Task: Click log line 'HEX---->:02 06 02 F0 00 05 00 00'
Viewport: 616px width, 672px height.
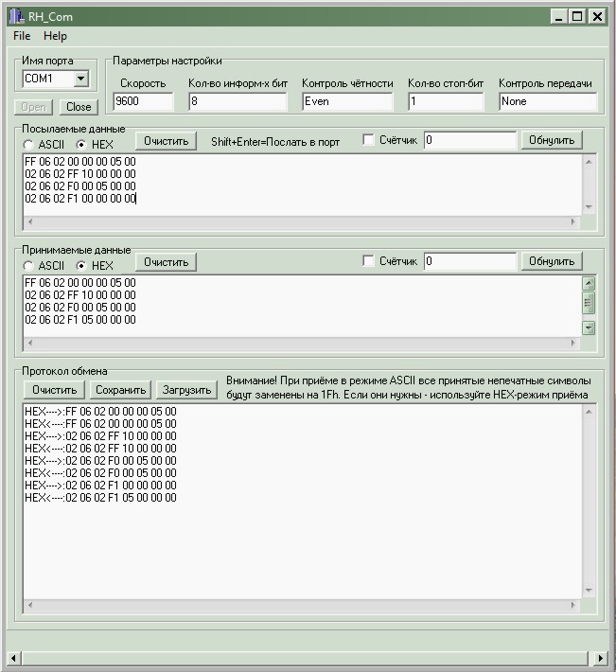Action: point(100,461)
